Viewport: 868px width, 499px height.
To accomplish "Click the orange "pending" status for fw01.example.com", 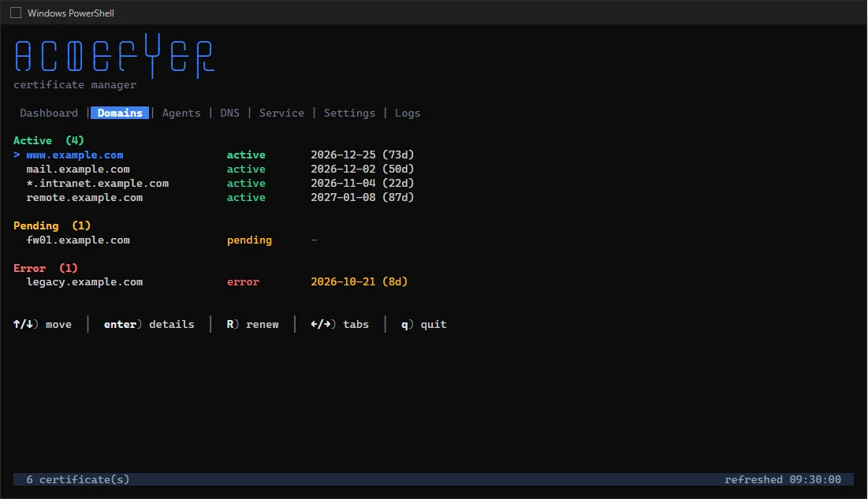I will pyautogui.click(x=249, y=240).
